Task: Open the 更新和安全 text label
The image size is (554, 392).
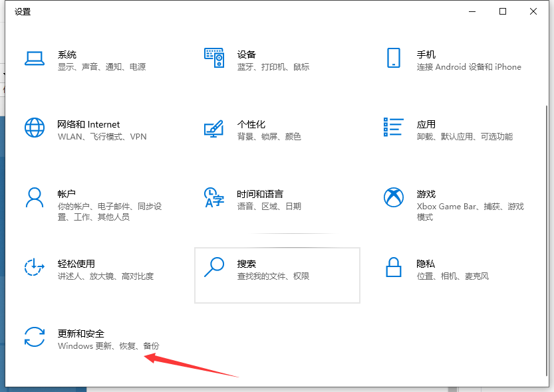Action: coord(81,334)
